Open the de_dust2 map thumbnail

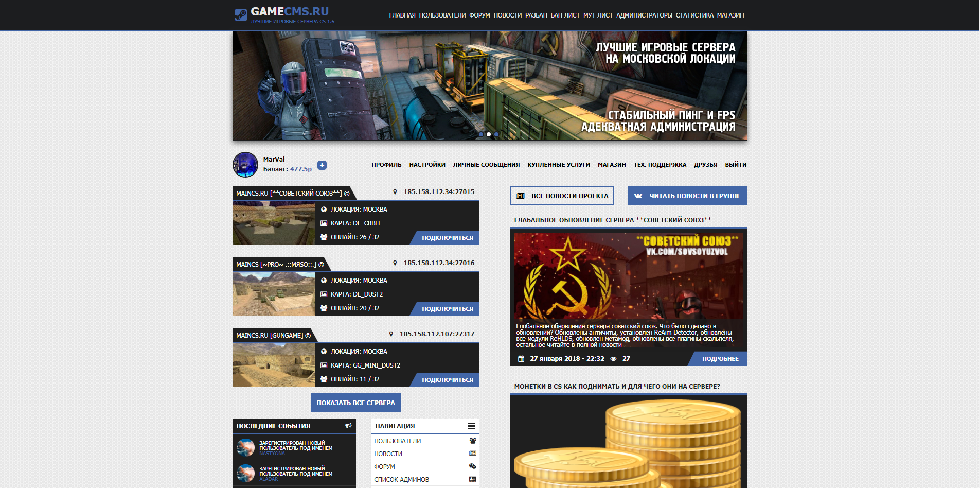click(x=274, y=294)
